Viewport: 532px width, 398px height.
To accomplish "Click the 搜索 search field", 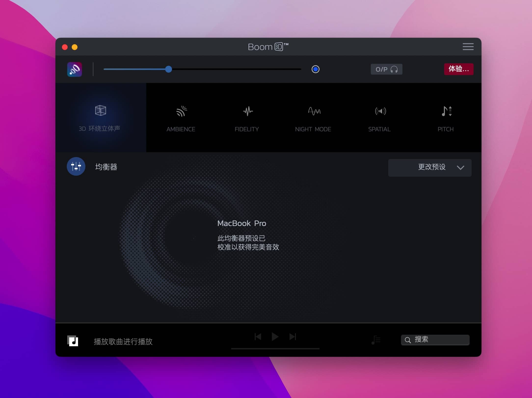I will pos(435,340).
